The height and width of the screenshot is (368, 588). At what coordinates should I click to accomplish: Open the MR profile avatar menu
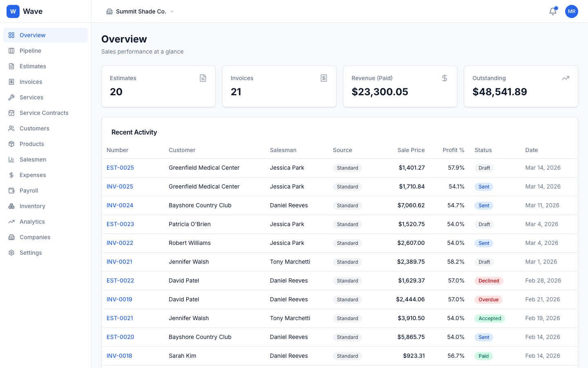pos(572,11)
